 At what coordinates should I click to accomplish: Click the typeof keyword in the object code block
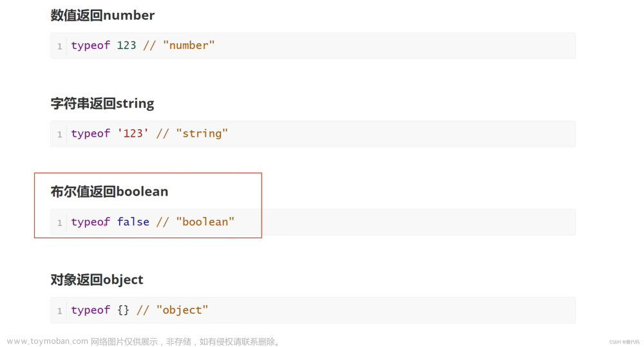[x=91, y=310]
